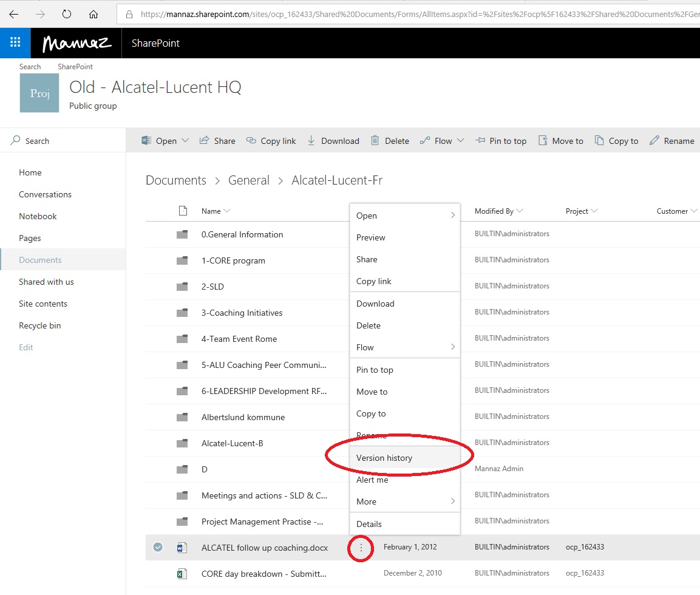Image resolution: width=700 pixels, height=595 pixels.
Task: Open the 3-Coaching Initiatives folder name
Action: tap(242, 313)
